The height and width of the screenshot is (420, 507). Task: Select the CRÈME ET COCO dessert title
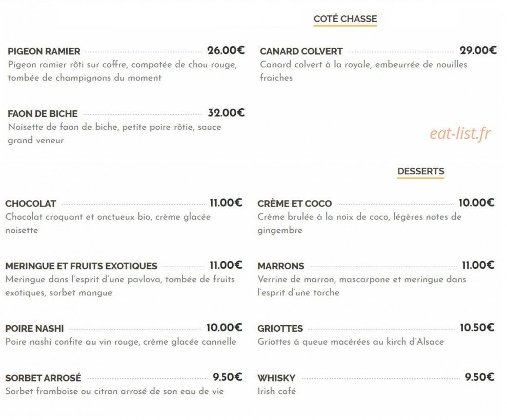coord(295,204)
